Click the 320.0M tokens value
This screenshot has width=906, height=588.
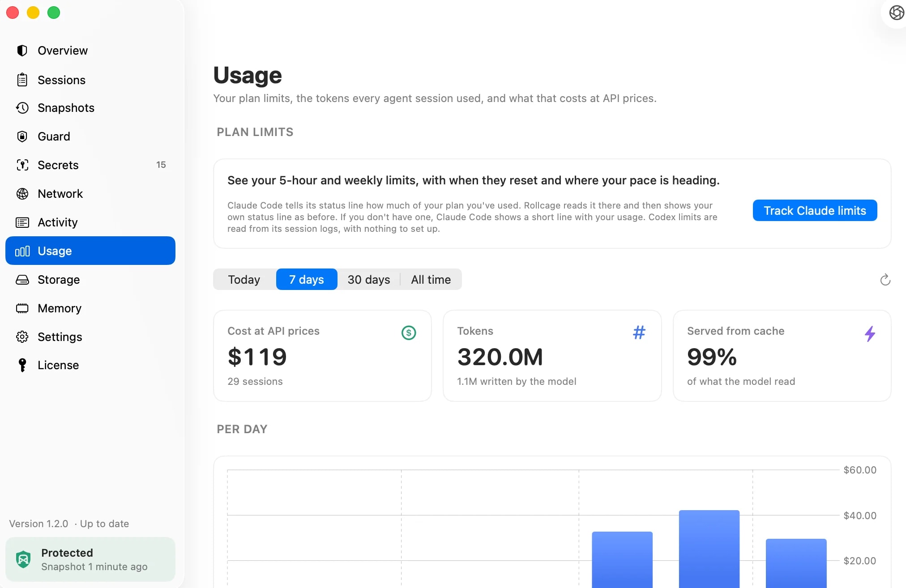500,357
